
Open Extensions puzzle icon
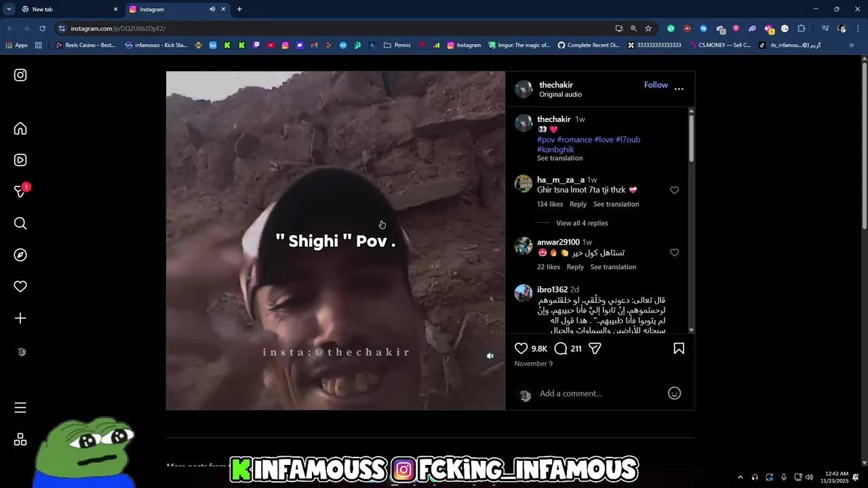tap(801, 28)
